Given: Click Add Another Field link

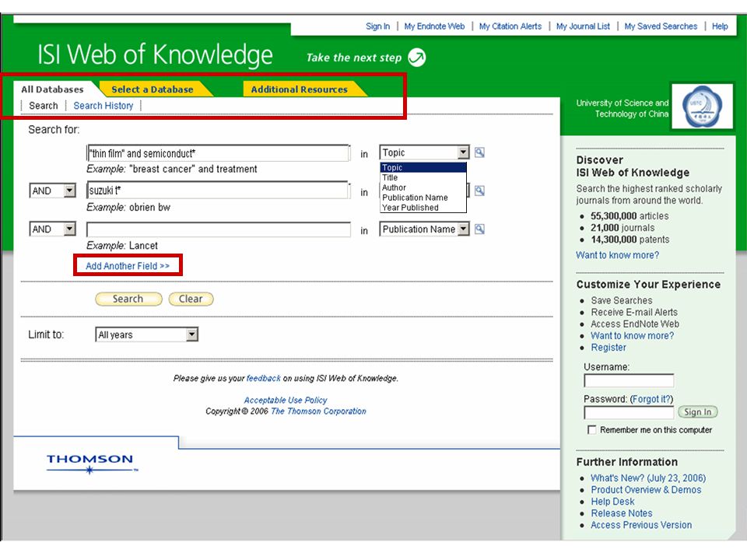Looking at the screenshot, I should [x=127, y=266].
